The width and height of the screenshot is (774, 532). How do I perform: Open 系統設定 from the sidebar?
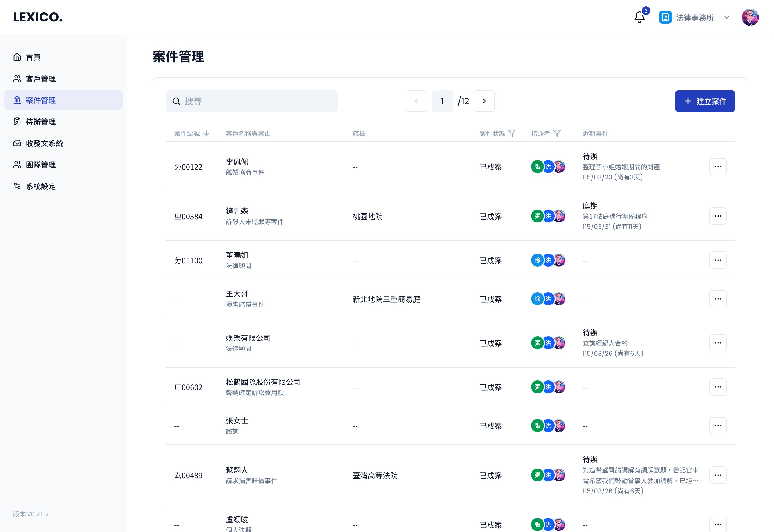41,186
